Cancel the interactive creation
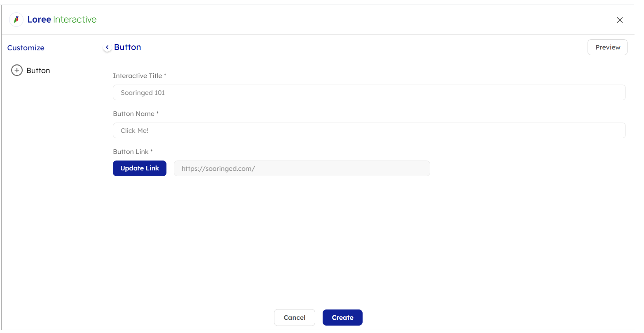 pos(294,318)
